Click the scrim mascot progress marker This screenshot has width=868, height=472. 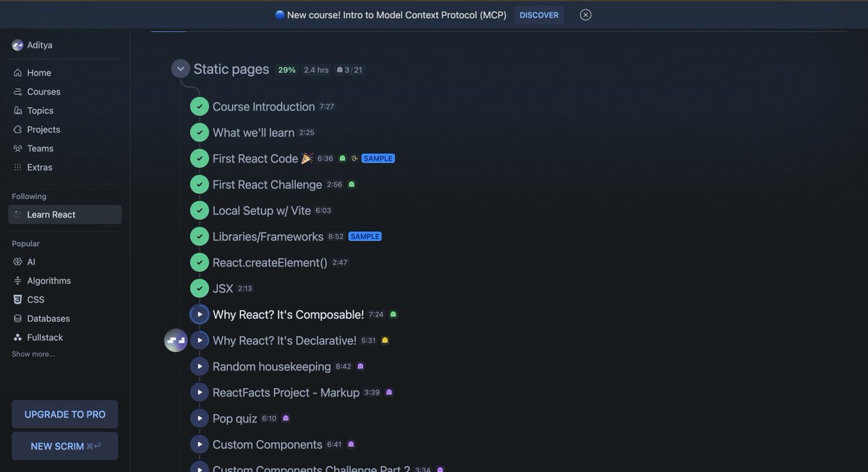pos(176,340)
